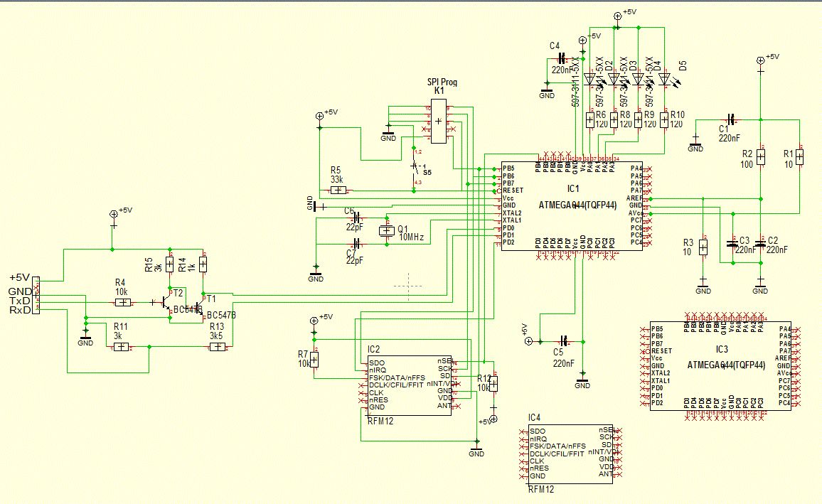Select resistor R7 10k symbol
The image size is (822, 504).
[314, 360]
